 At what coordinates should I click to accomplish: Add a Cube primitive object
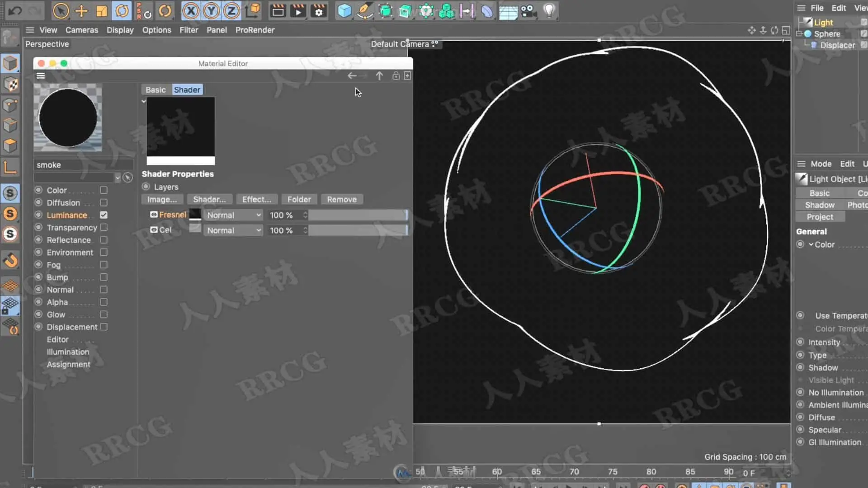click(344, 11)
